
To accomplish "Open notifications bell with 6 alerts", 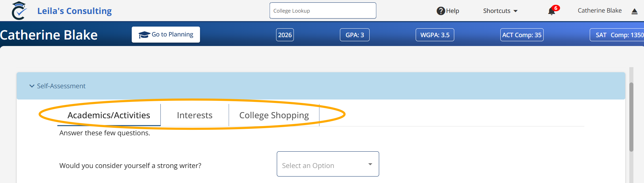I will (x=552, y=11).
